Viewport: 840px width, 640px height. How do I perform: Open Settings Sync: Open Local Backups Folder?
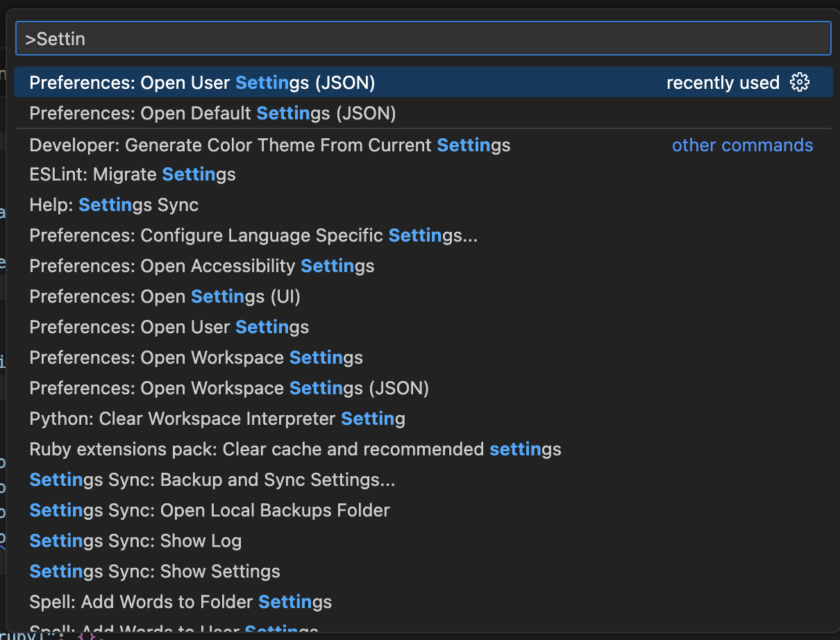209,510
